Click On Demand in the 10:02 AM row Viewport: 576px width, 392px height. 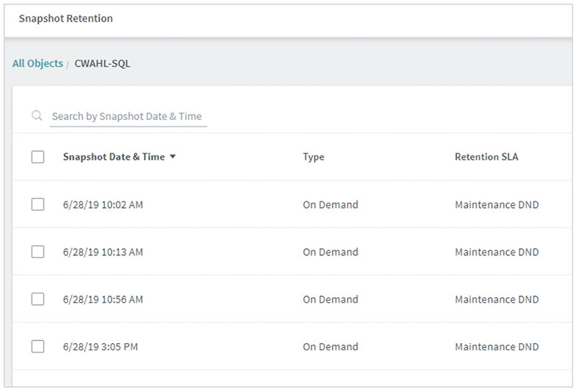click(x=330, y=205)
